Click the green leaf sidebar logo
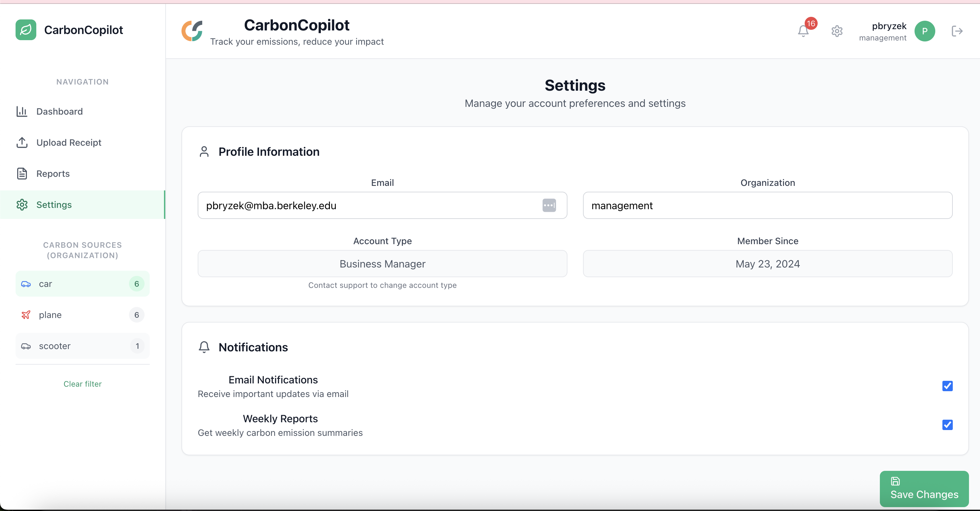The image size is (980, 511). tap(26, 30)
